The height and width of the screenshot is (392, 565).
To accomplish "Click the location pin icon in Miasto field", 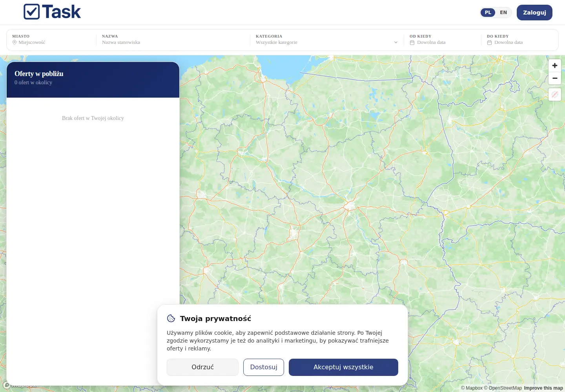I will click(x=15, y=42).
